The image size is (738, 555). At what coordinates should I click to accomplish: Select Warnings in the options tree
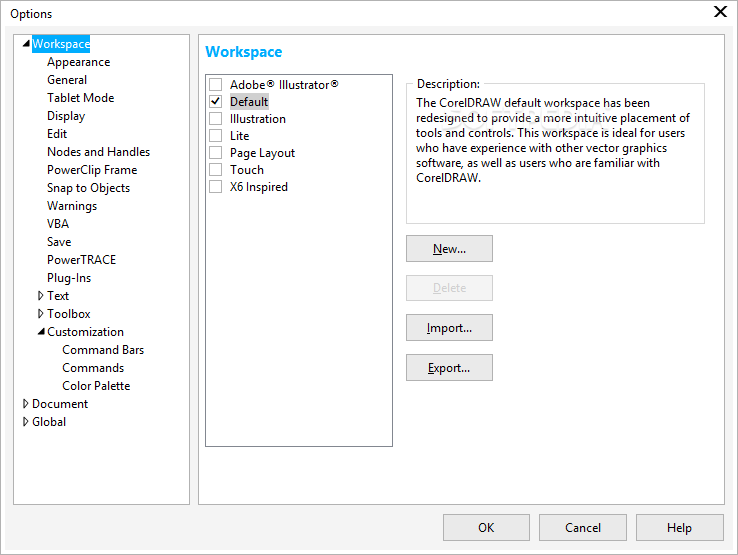click(x=72, y=206)
